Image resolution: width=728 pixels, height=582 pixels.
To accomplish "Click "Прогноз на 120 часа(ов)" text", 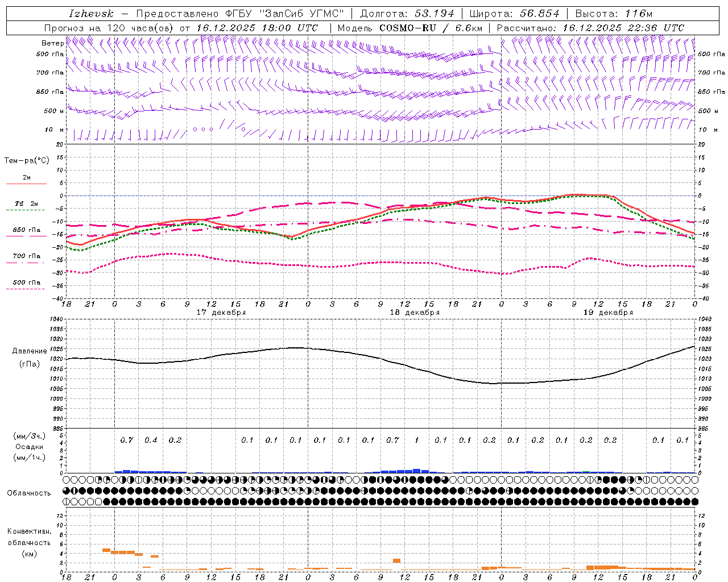I will [109, 28].
